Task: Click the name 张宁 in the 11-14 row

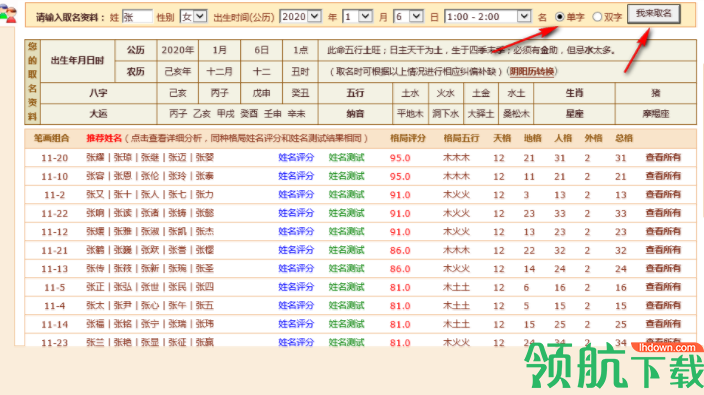Action: click(150, 324)
